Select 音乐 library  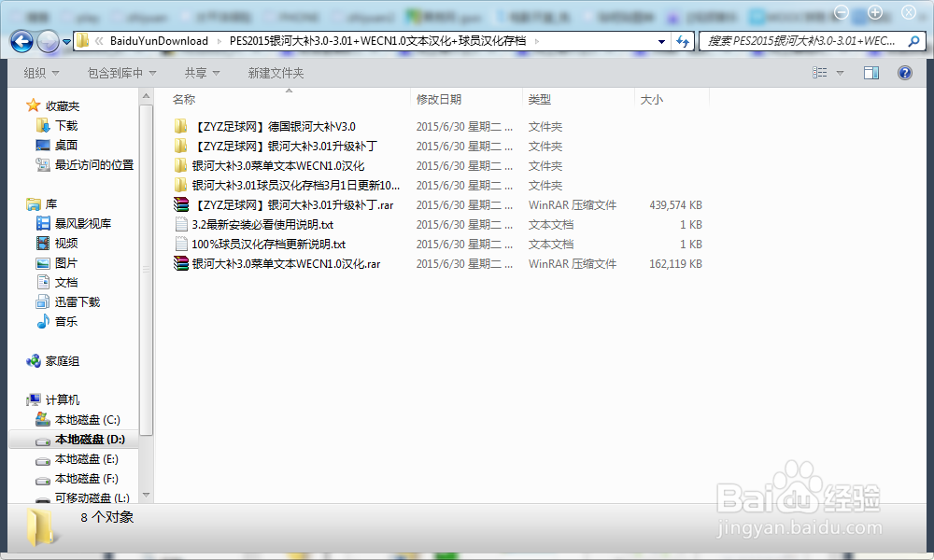[66, 321]
